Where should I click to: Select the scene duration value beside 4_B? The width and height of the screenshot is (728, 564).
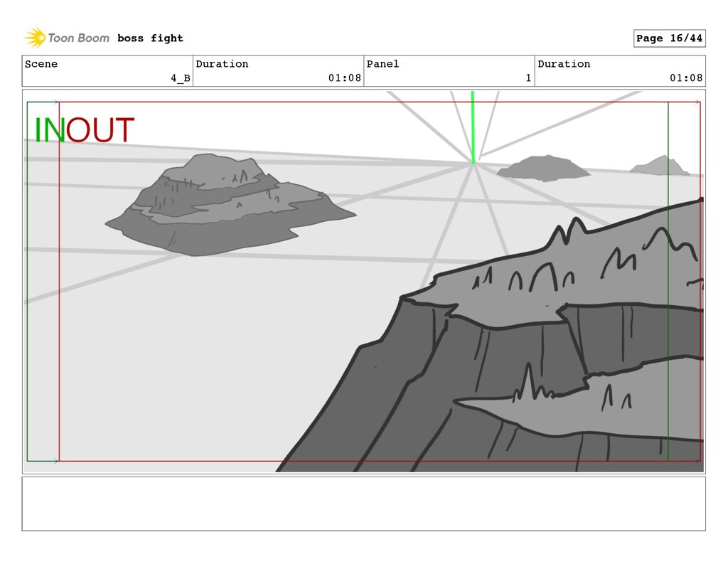[x=345, y=78]
